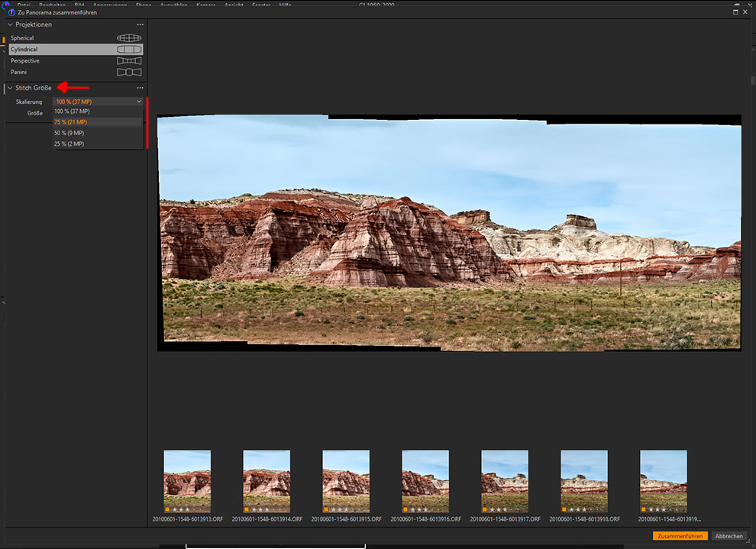Select the last thumbnail 20100601-1548-6013919
Image resolution: width=756 pixels, height=549 pixels.
coord(664,481)
